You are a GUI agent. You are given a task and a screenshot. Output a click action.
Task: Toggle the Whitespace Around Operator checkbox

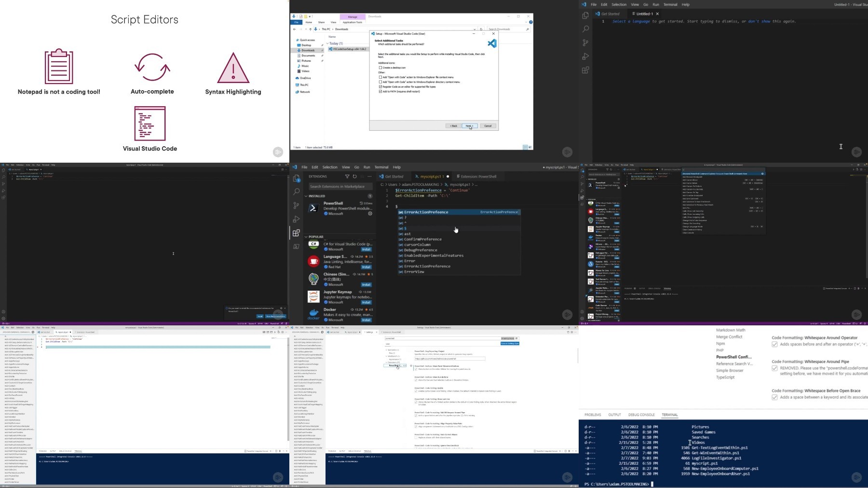point(774,344)
